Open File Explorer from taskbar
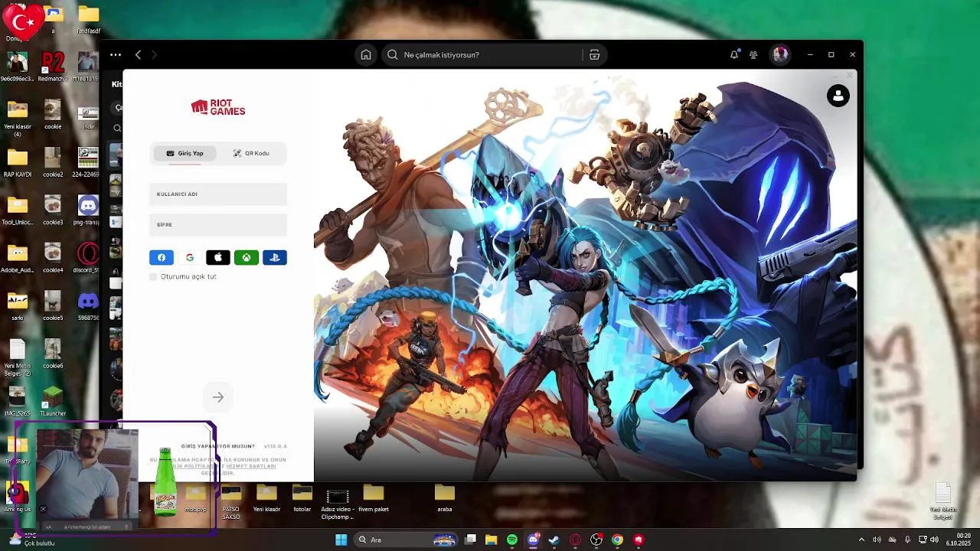The width and height of the screenshot is (980, 551). [x=491, y=540]
